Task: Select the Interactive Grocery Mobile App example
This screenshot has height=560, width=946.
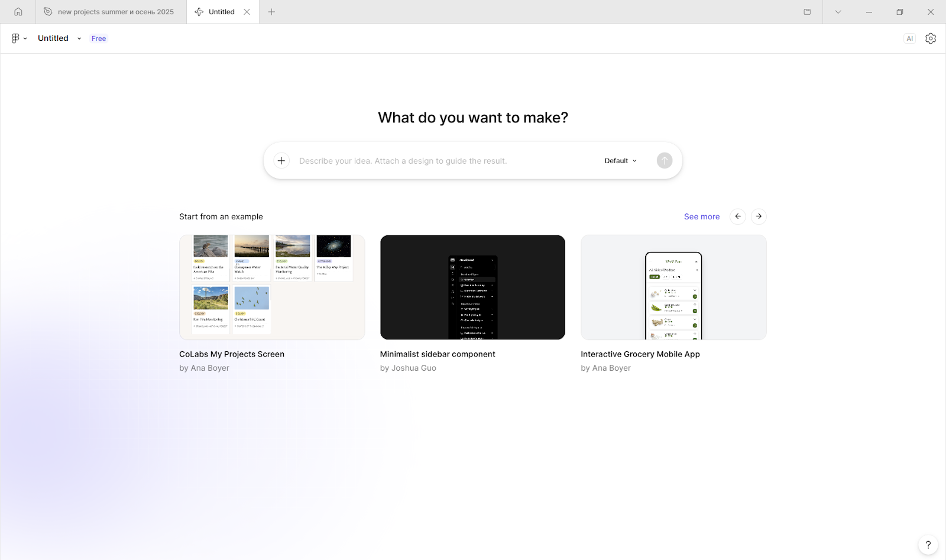Action: point(673,287)
